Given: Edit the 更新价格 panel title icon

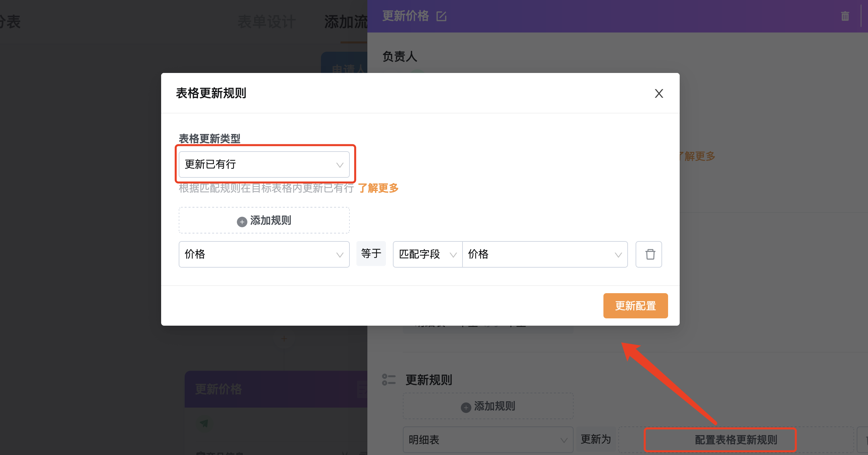Looking at the screenshot, I should point(441,16).
